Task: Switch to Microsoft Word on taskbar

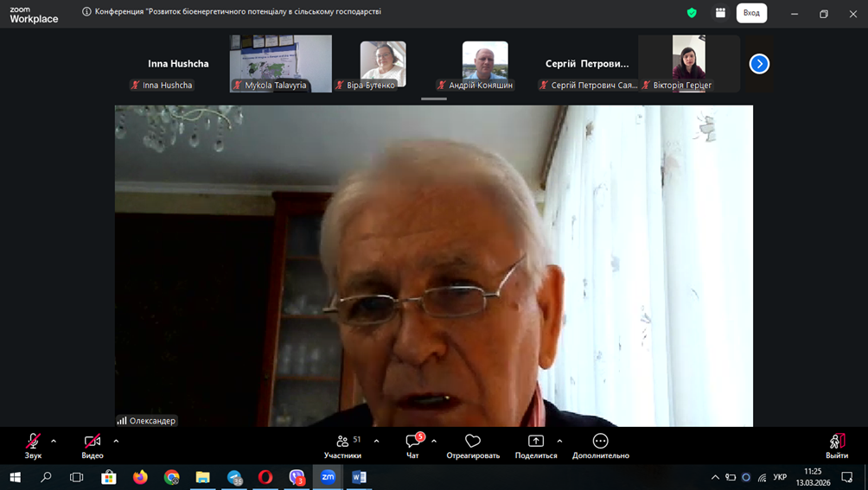Action: tap(359, 477)
